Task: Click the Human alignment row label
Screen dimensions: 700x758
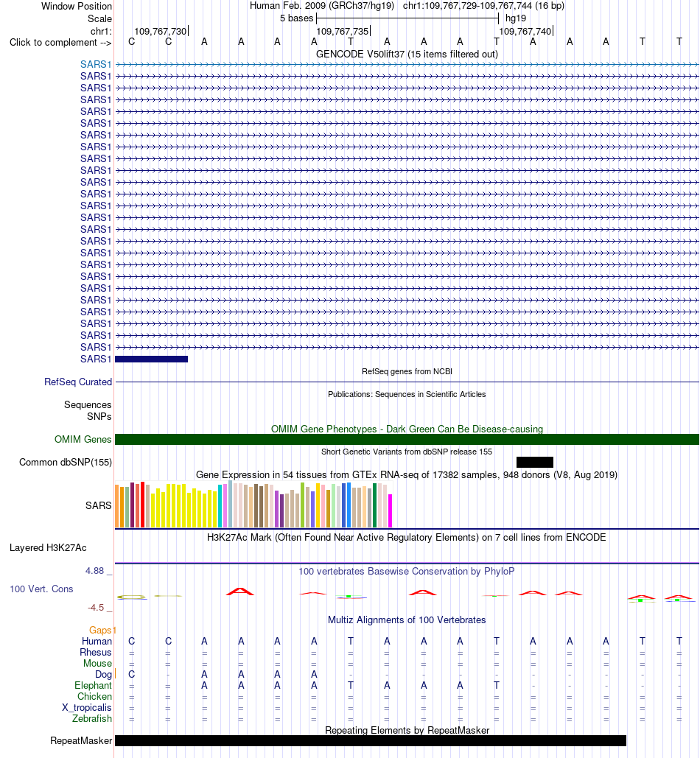Action: (x=97, y=641)
